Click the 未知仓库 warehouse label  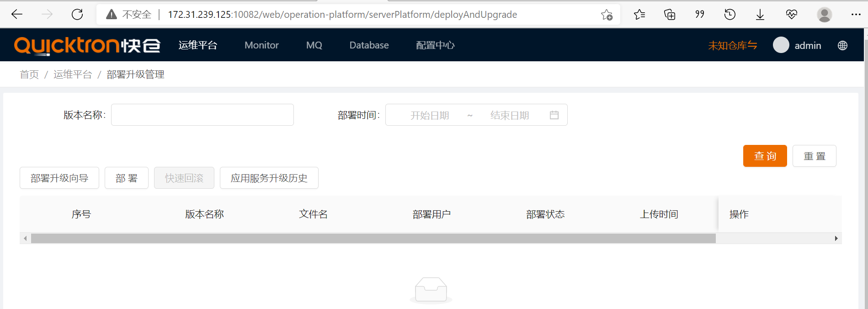coord(733,45)
